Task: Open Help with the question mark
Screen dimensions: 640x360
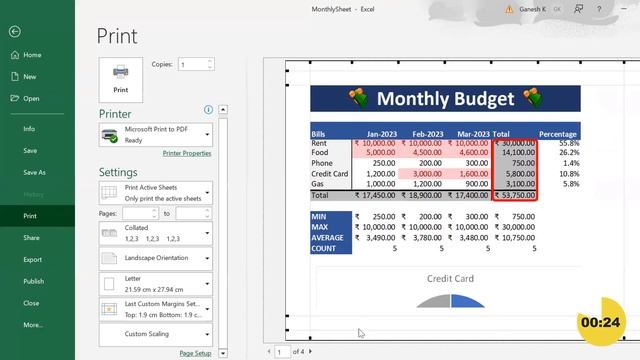Action: coord(599,9)
